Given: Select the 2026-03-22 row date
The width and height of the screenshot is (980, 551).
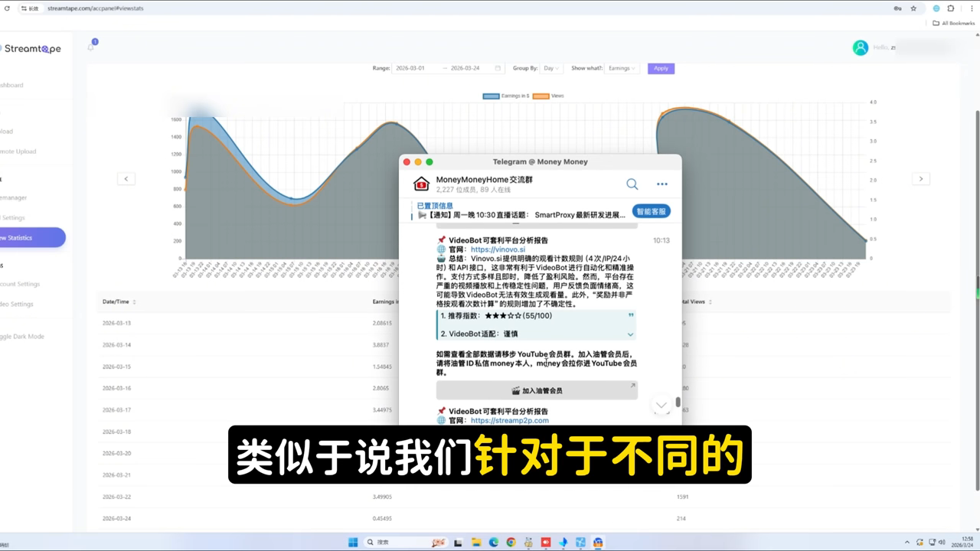Looking at the screenshot, I should tap(116, 497).
